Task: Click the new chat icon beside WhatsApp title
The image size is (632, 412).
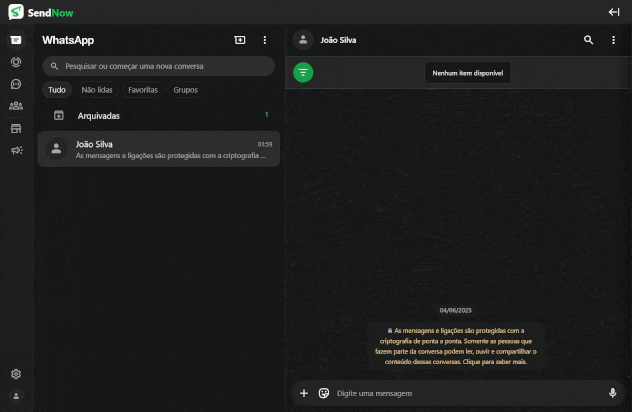Action: (x=239, y=40)
